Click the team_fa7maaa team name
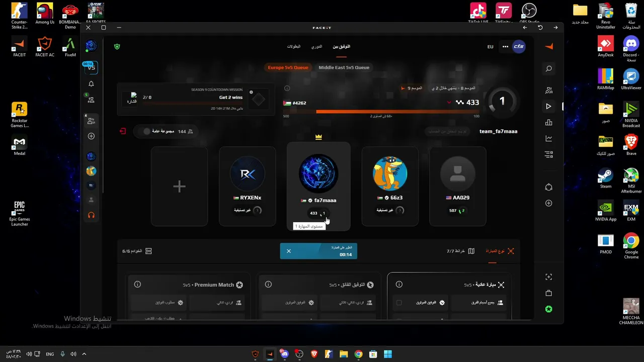This screenshot has height=362, width=644. [x=498, y=131]
